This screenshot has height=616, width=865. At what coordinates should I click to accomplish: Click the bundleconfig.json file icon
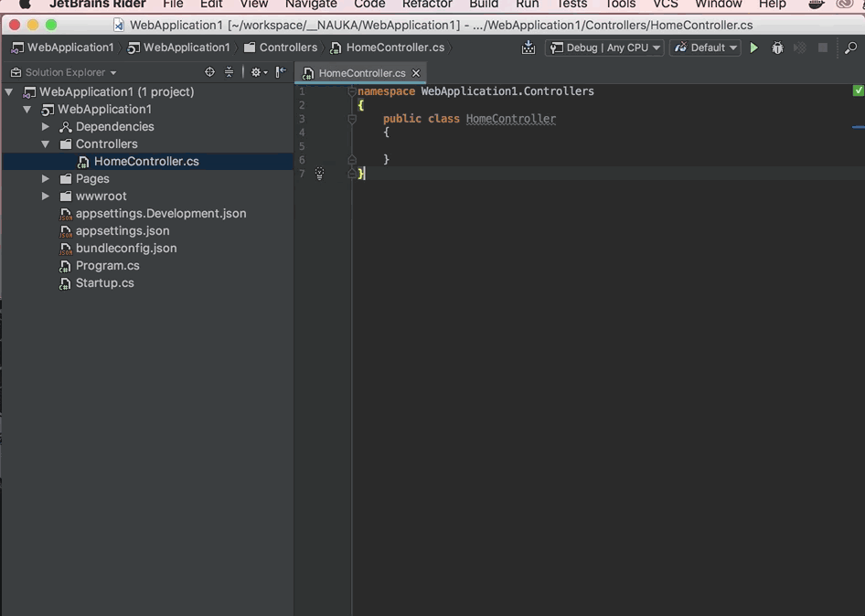pyautogui.click(x=65, y=249)
